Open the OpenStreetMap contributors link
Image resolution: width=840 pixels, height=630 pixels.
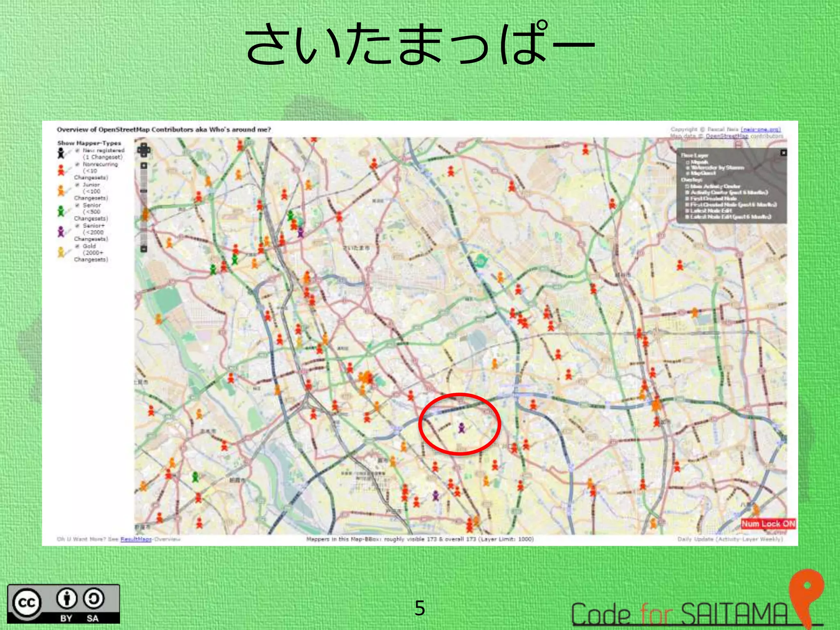click(x=727, y=136)
